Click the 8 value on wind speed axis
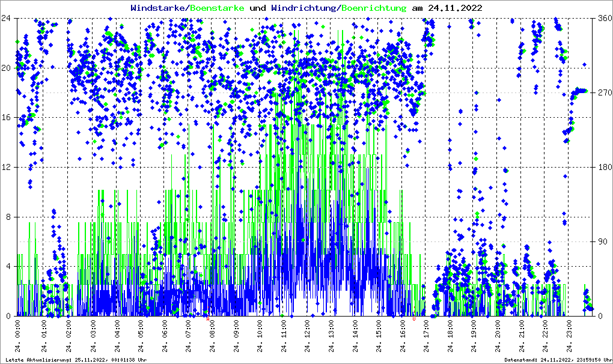The image size is (613, 364). 8,217
